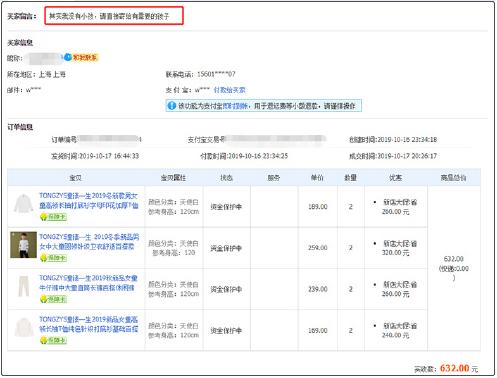The image size is (497, 378).
Task: Open the white pants thumbnail of 牛仔裤 item
Action: [x=23, y=286]
